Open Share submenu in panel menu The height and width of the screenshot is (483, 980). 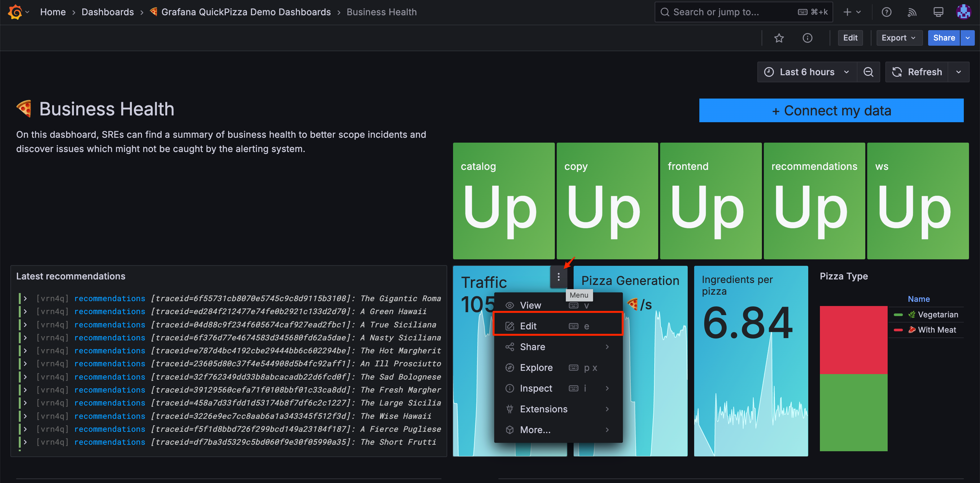tap(558, 347)
